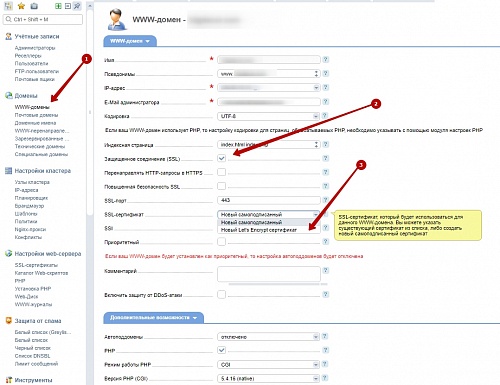Open WWW-домены in sidebar

[x=32, y=107]
